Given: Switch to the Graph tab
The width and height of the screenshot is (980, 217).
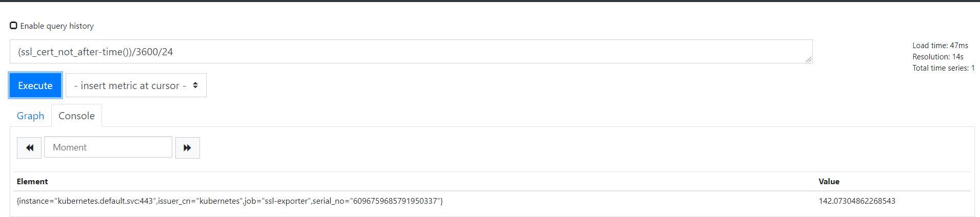Looking at the screenshot, I should click(x=30, y=116).
